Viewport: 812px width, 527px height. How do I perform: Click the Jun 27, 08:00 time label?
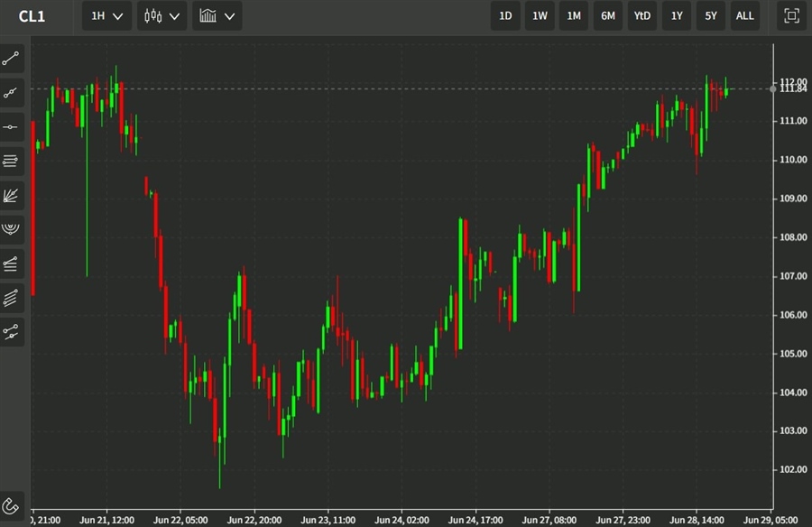pyautogui.click(x=549, y=520)
